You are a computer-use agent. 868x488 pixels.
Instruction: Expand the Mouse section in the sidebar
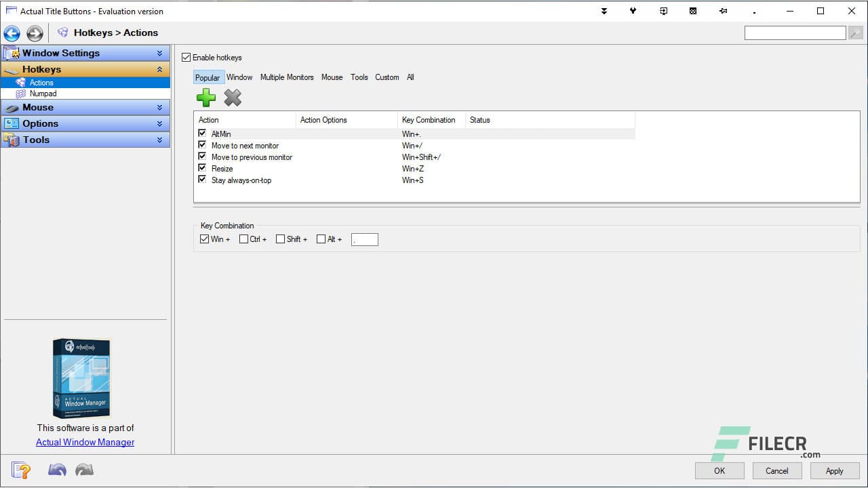coord(161,107)
